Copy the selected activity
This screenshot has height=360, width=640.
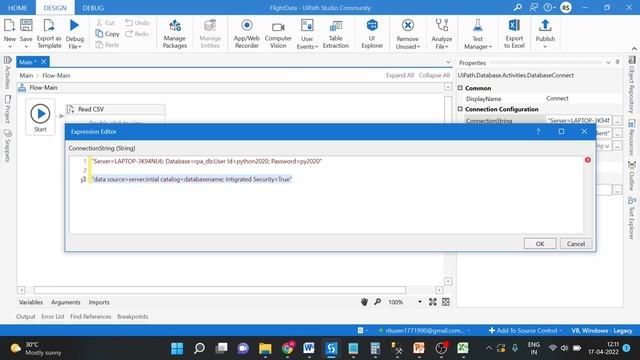[107, 34]
